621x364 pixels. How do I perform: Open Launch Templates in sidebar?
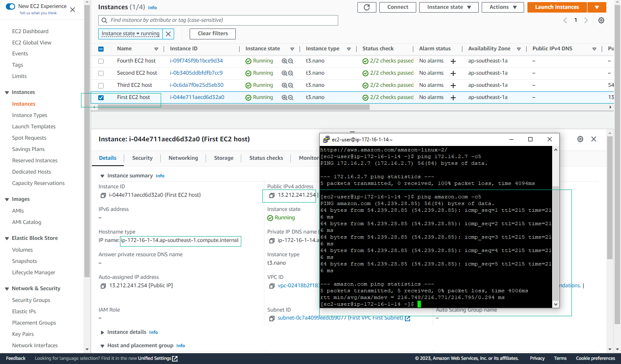tap(34, 127)
